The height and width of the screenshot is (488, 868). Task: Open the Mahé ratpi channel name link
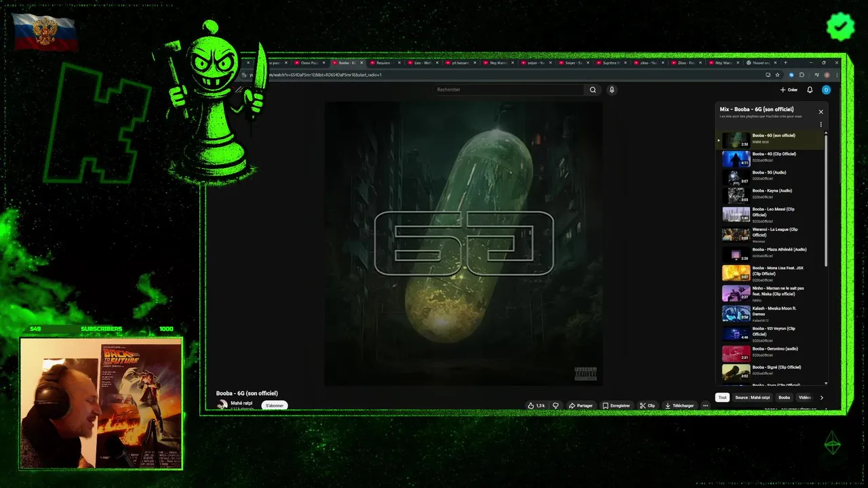click(241, 403)
